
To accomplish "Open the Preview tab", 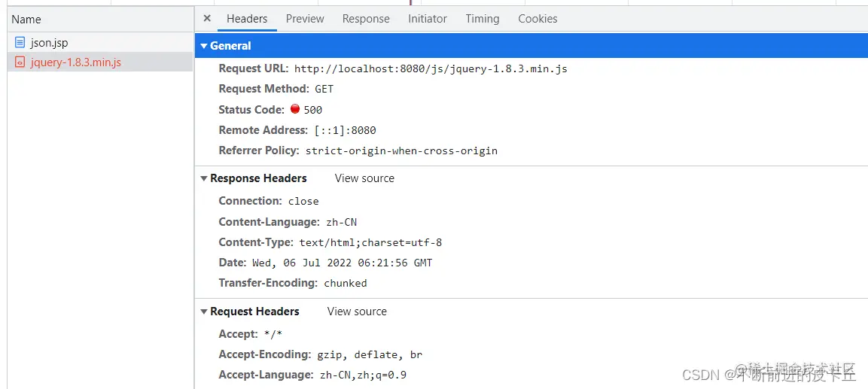I will click(x=305, y=19).
